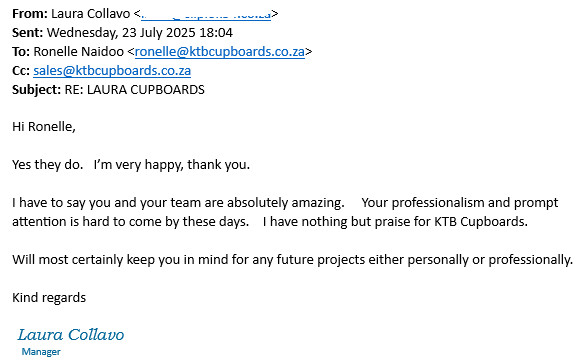This screenshot has height=363, width=587.
Task: Click the "Kind regards" closing line
Action: (x=49, y=298)
